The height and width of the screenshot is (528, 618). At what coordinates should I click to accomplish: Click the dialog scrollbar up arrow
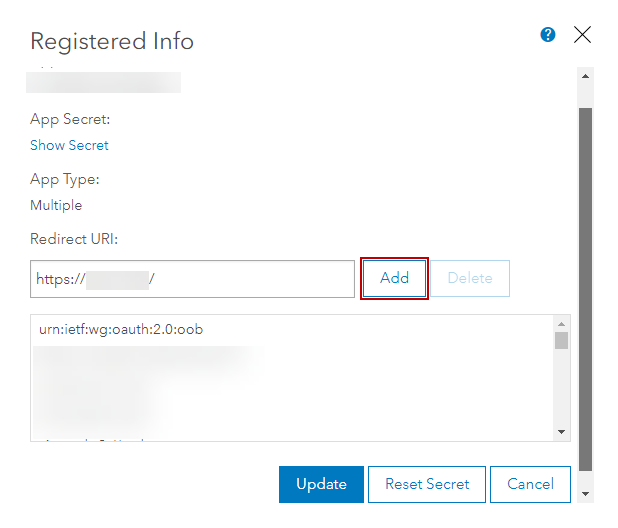click(x=586, y=75)
